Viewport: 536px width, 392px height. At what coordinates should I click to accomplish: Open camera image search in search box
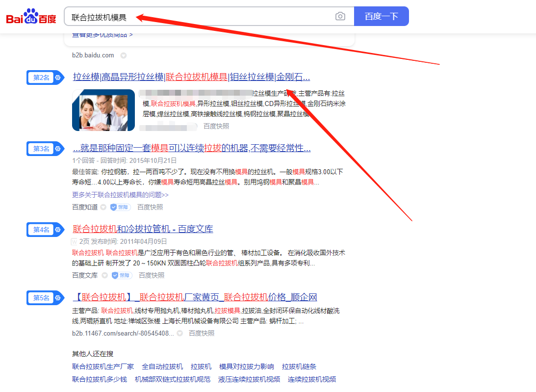point(340,17)
